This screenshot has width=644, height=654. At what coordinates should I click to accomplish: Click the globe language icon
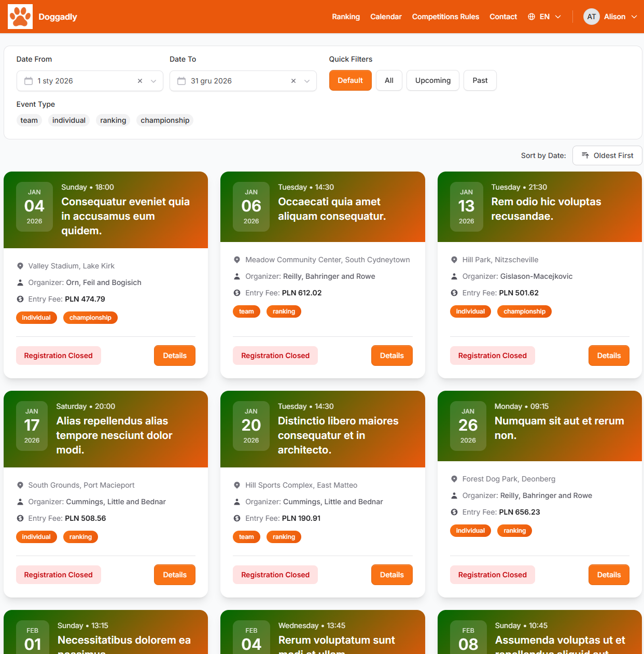pos(531,17)
